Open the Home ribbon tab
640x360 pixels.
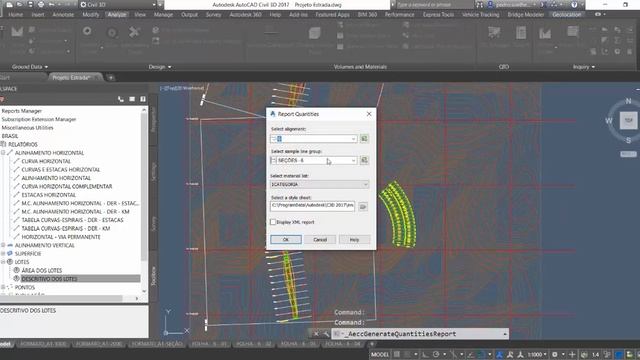pos(16,15)
